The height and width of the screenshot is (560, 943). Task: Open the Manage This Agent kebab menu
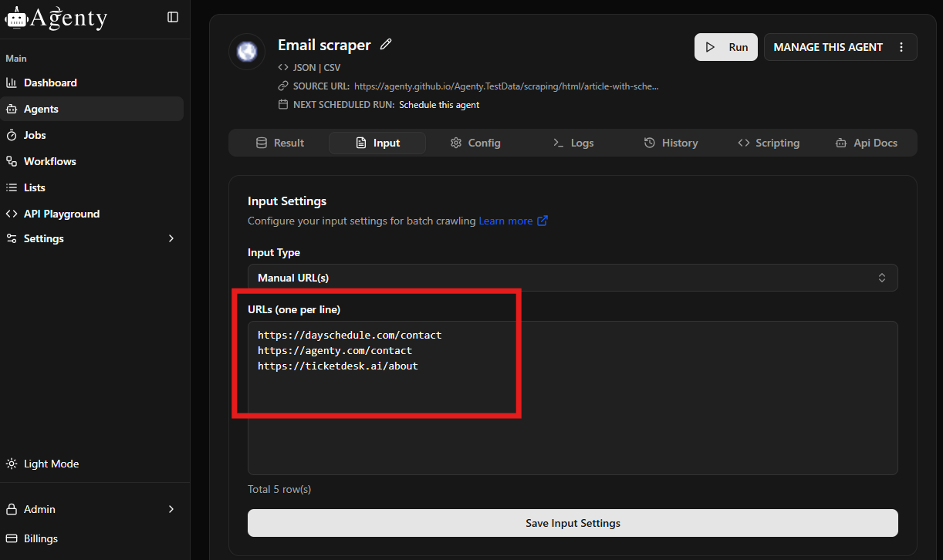coord(901,47)
